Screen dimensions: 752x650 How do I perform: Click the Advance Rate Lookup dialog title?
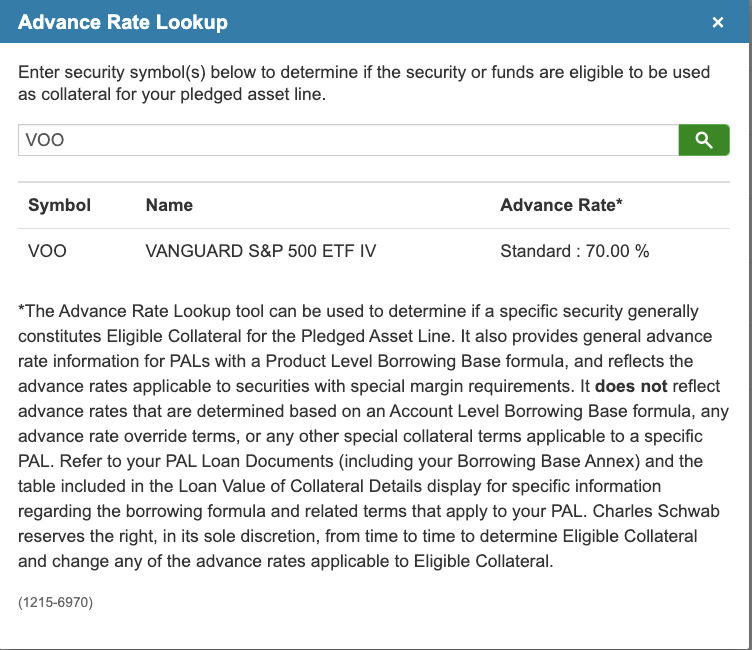[123, 22]
